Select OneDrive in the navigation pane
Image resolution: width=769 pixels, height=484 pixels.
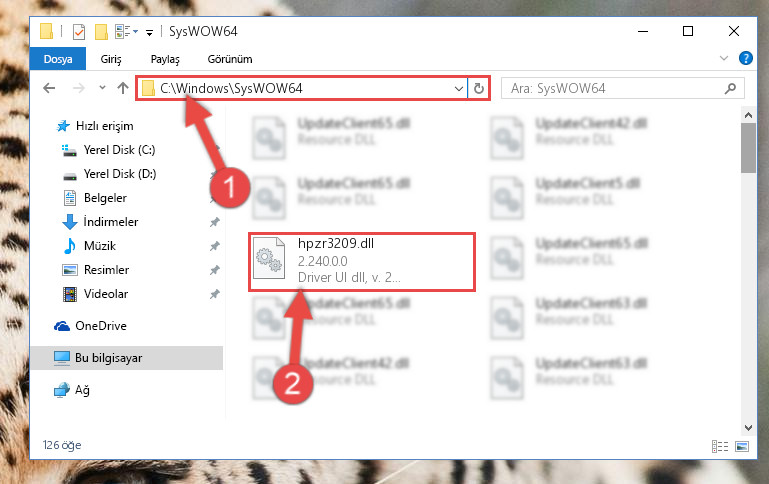pyautogui.click(x=101, y=326)
